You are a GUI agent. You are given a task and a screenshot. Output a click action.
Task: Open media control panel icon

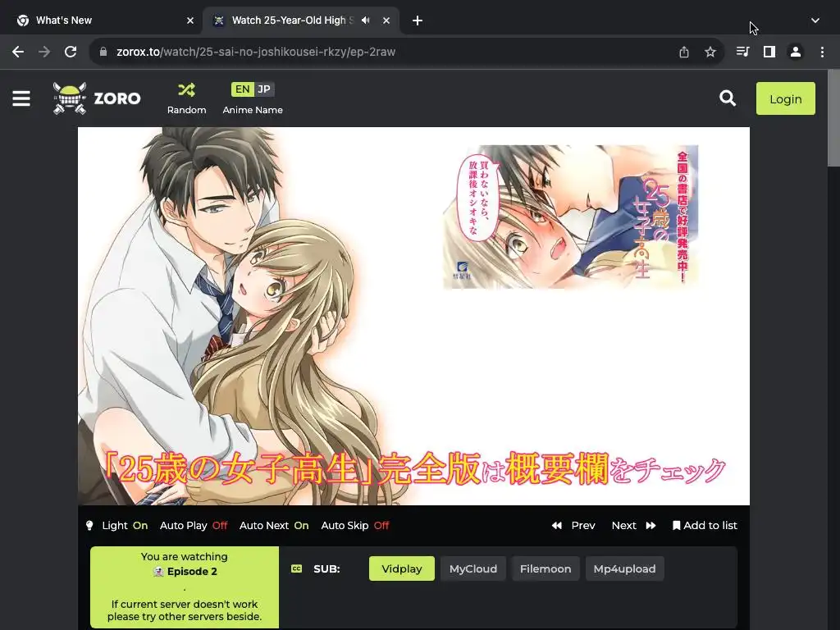(x=743, y=52)
